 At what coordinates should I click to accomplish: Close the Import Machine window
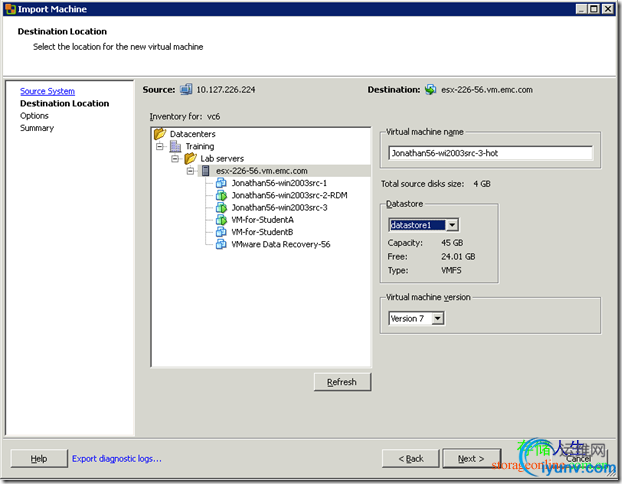pos(607,9)
